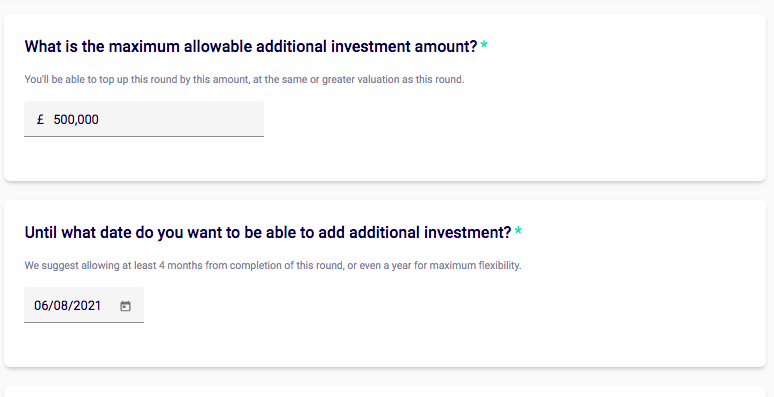Click the underline beneath the date field
774x397 pixels.
84,322
